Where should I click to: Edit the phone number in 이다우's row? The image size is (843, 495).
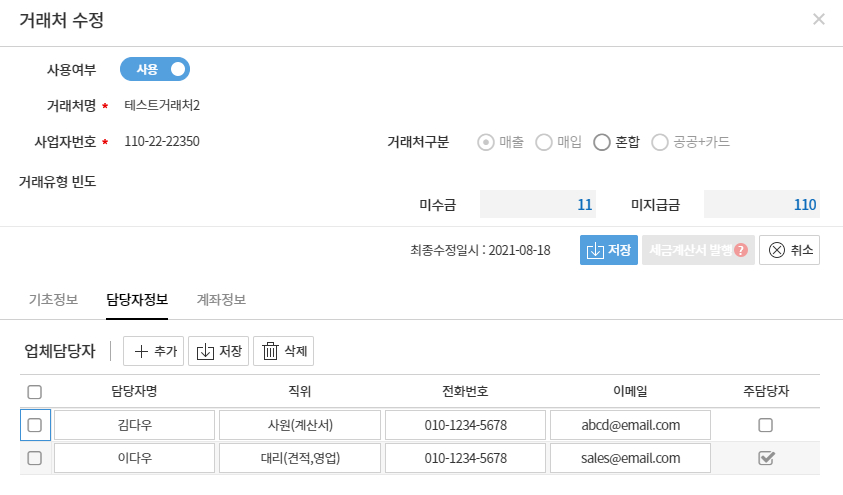click(466, 458)
